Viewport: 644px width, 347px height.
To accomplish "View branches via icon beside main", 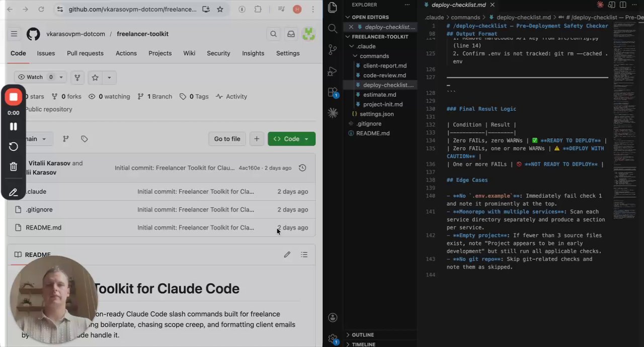I will click(65, 138).
